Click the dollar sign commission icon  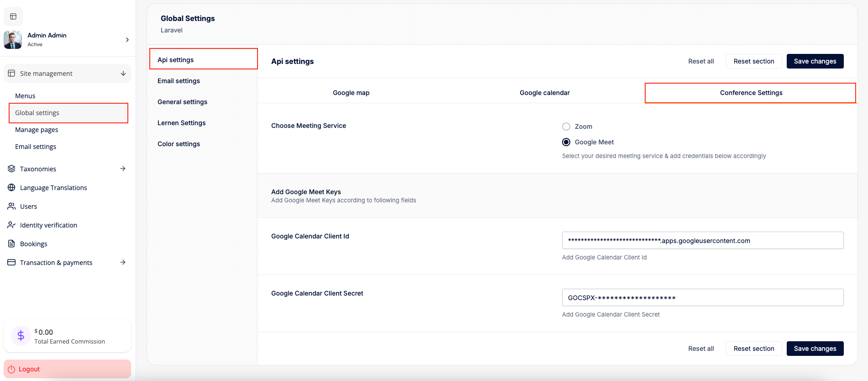(x=21, y=336)
